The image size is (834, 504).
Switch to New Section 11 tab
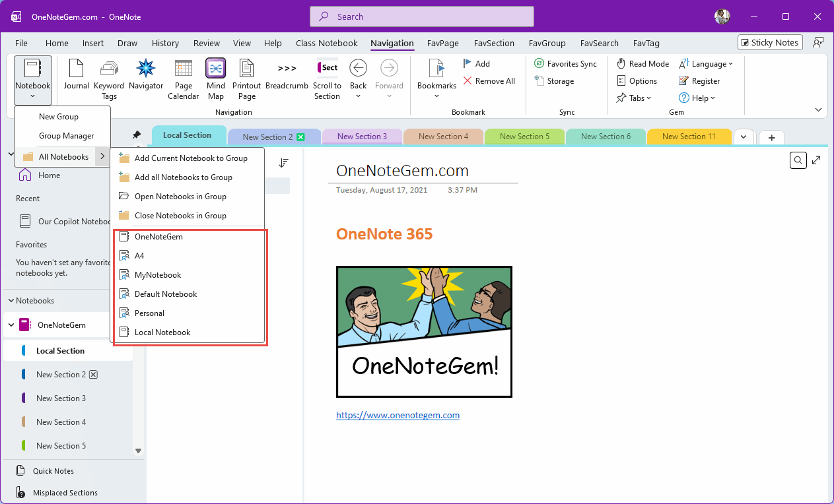(x=689, y=137)
